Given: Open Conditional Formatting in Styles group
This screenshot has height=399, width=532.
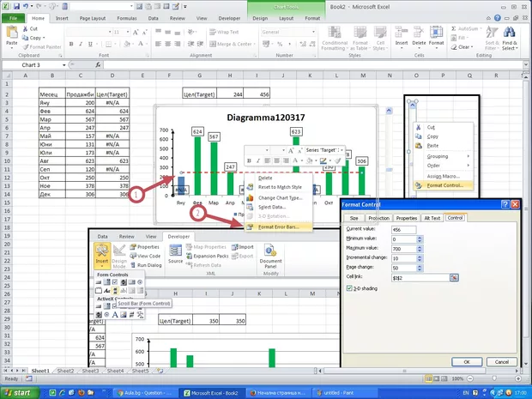Looking at the screenshot, I should pos(335,39).
